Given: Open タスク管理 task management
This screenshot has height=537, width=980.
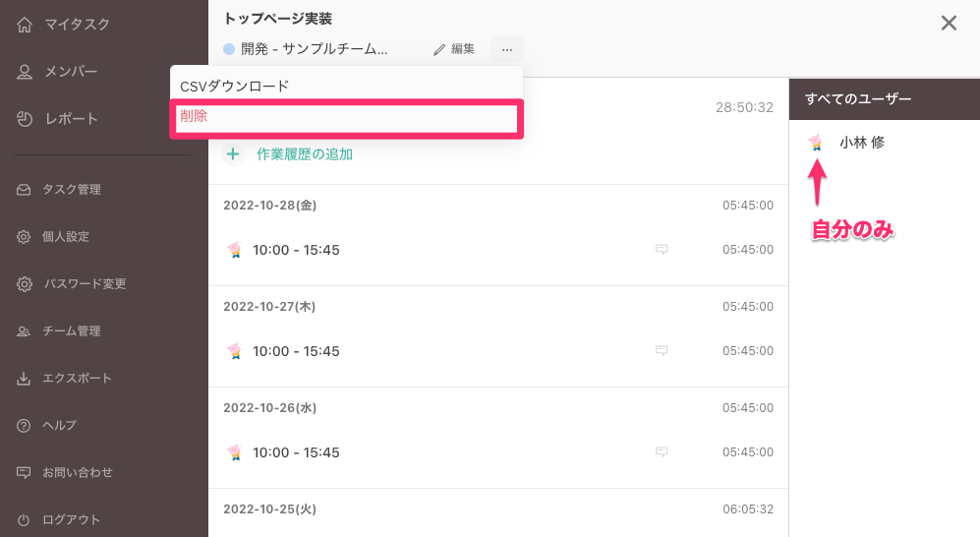Looking at the screenshot, I should (x=71, y=190).
